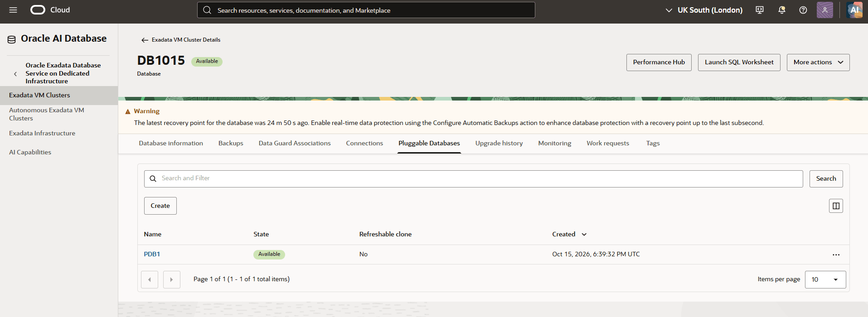This screenshot has width=868, height=317.
Task: Click the State column header
Action: [261, 235]
